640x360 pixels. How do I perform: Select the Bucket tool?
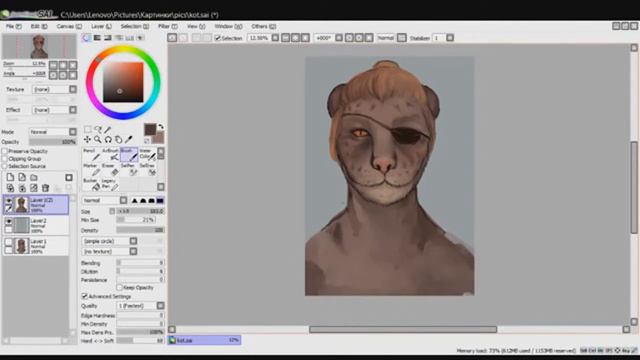(x=91, y=184)
